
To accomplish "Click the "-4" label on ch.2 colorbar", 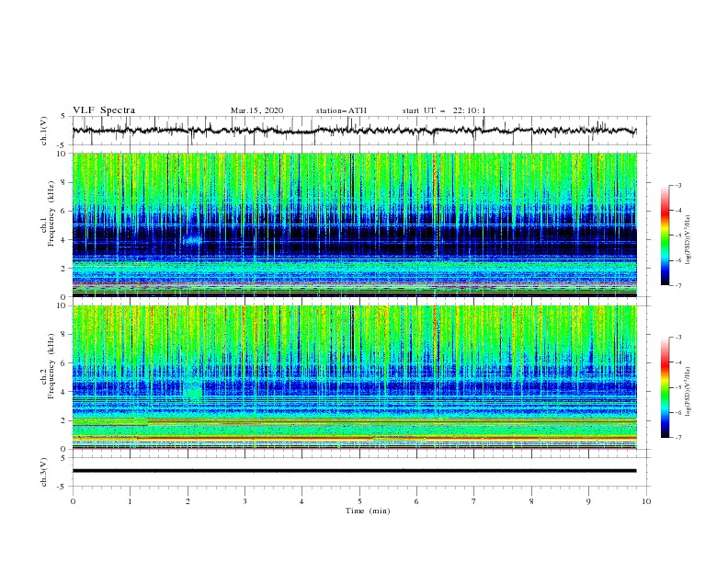I will tap(678, 362).
